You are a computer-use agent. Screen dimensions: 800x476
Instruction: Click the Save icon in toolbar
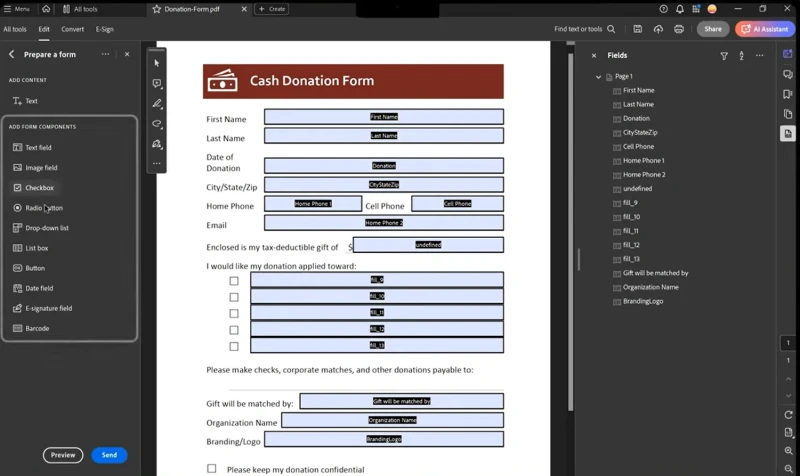point(638,29)
